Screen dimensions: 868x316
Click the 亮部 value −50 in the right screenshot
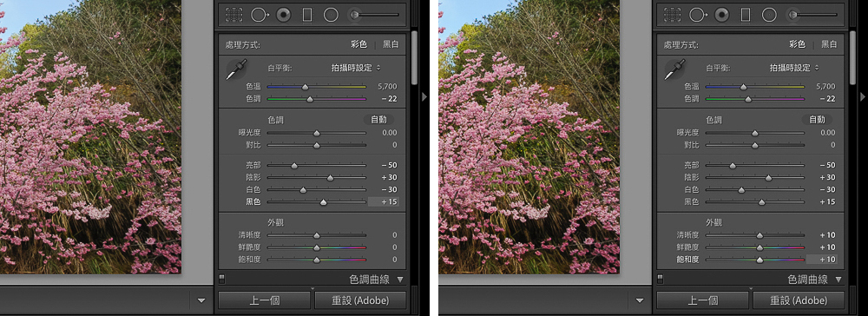coord(827,166)
